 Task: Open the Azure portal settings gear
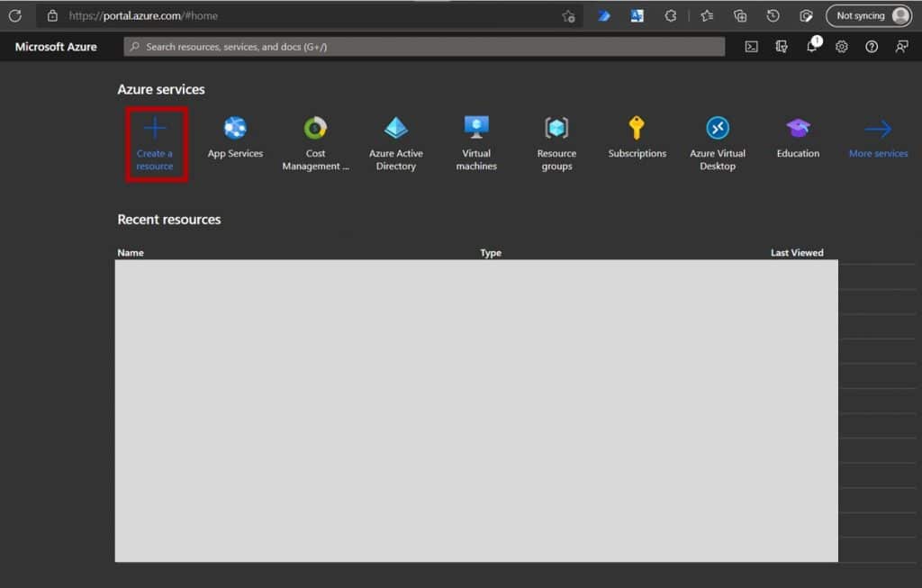[x=841, y=46]
